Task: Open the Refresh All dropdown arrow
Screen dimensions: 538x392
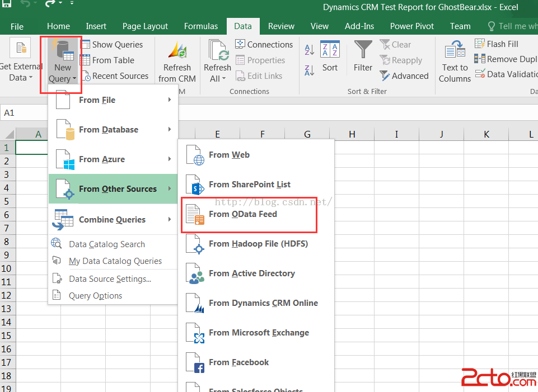Action: pyautogui.click(x=224, y=79)
